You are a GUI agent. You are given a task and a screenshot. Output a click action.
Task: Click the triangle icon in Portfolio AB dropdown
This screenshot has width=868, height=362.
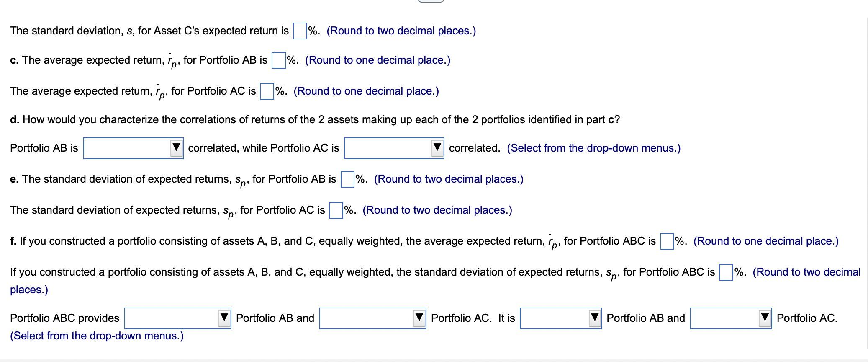pos(177,147)
